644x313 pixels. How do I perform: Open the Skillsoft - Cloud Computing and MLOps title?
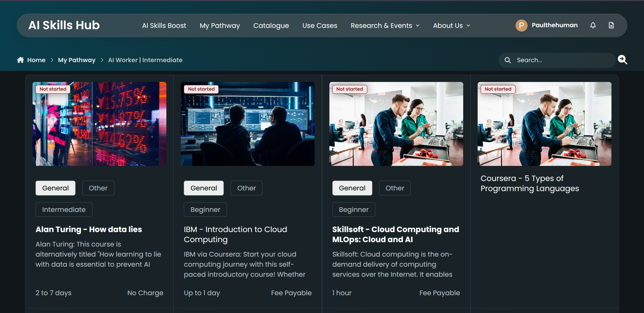[x=396, y=234]
